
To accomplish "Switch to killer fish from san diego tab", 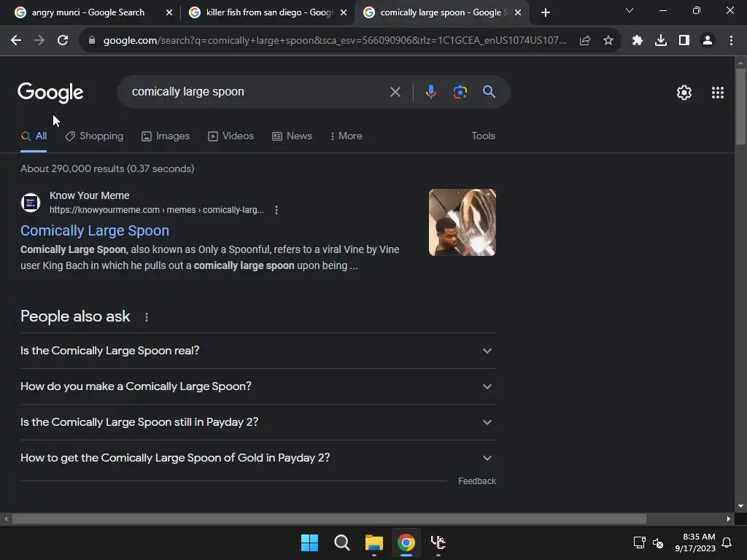I will coord(269,12).
